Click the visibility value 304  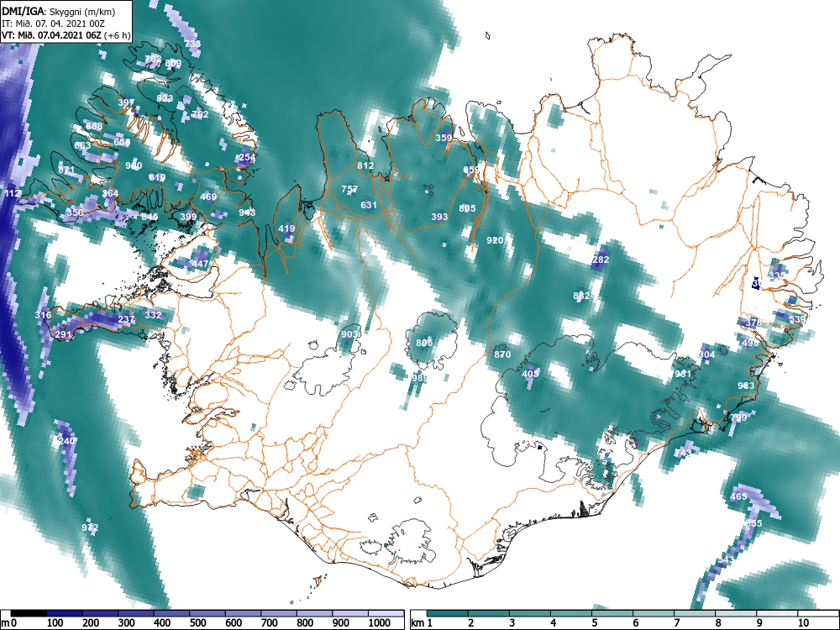click(706, 354)
